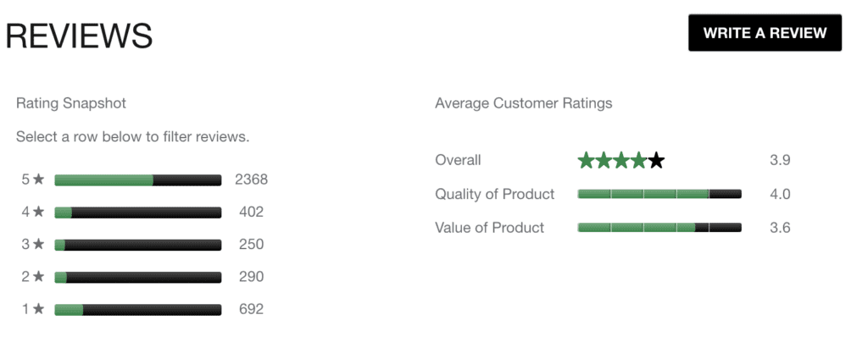Click the first green Overall star
This screenshot has height=348, width=868.
tap(586, 160)
